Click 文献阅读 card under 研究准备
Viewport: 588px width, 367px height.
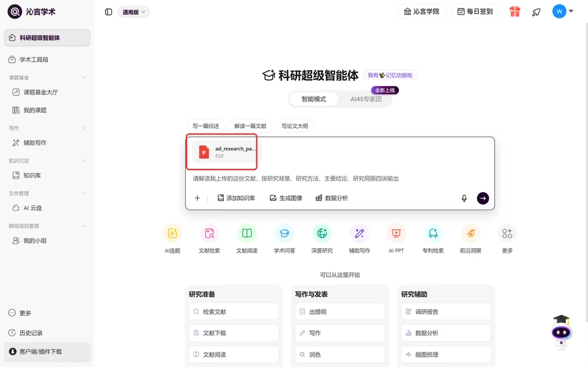click(x=234, y=354)
